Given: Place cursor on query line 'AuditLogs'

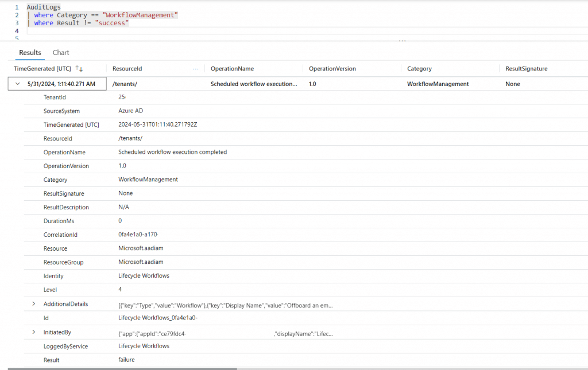Looking at the screenshot, I should coord(44,7).
